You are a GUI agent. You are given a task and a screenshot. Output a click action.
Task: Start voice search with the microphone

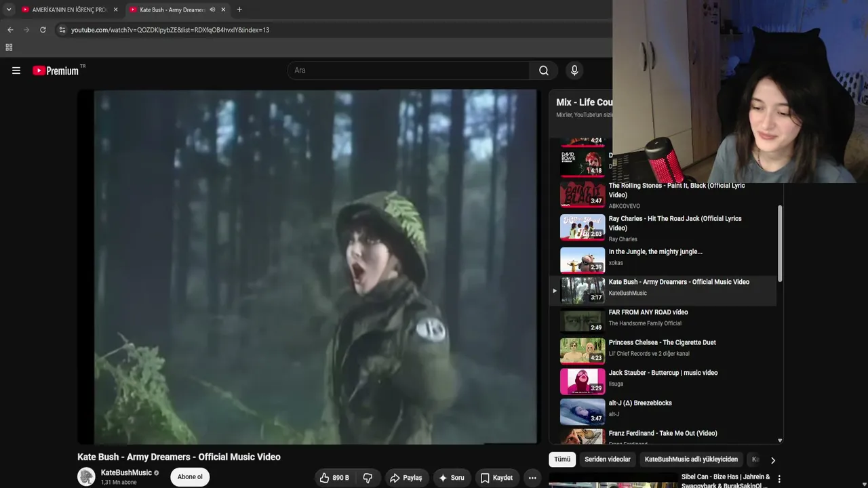tap(574, 70)
